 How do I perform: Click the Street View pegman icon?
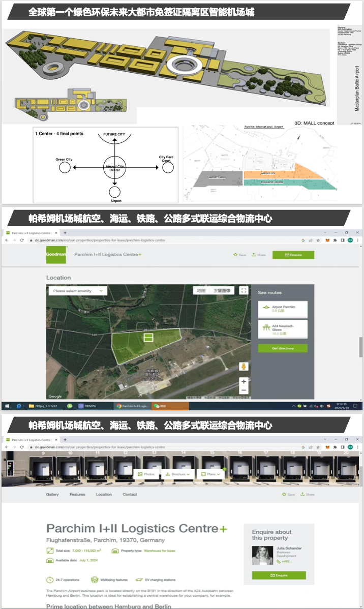click(244, 366)
